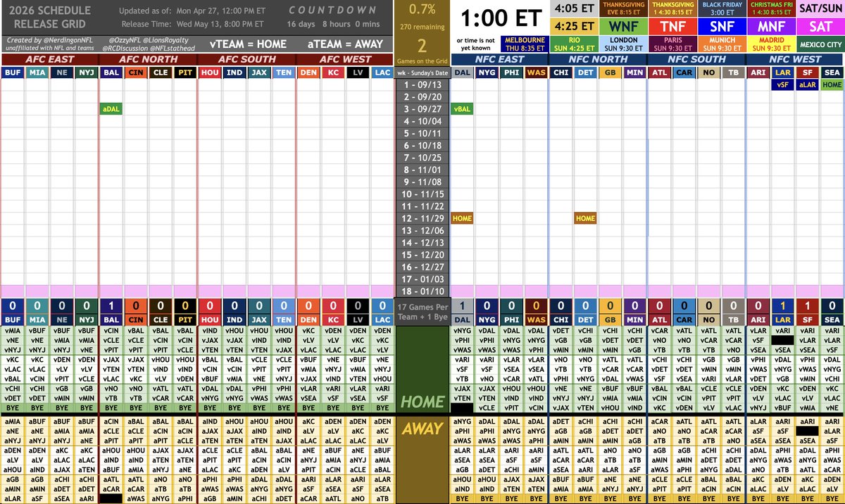Screen dimensions: 845x504
Task: Select week row 12 - 11/29
Action: click(423, 218)
